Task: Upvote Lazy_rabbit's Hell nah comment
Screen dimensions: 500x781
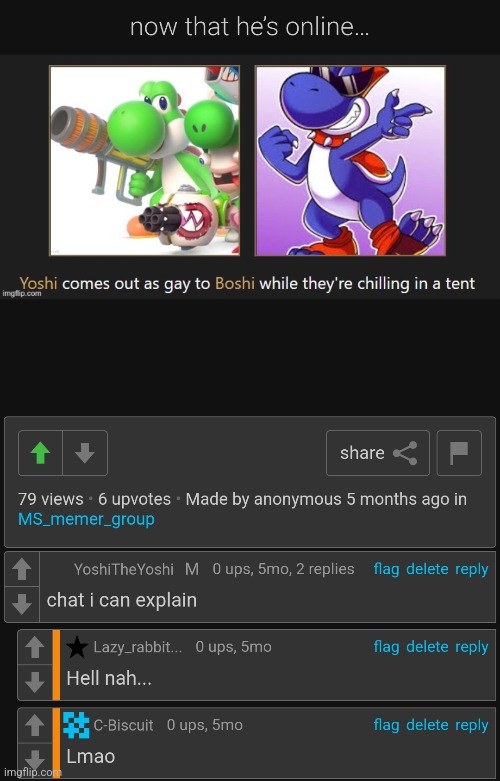Action: 35,647
